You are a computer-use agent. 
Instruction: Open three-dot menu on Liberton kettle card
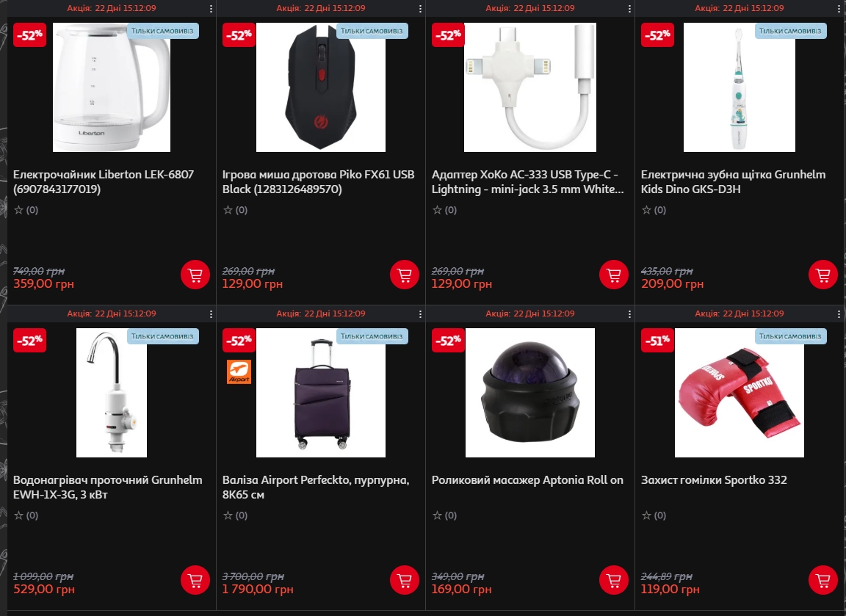click(211, 9)
